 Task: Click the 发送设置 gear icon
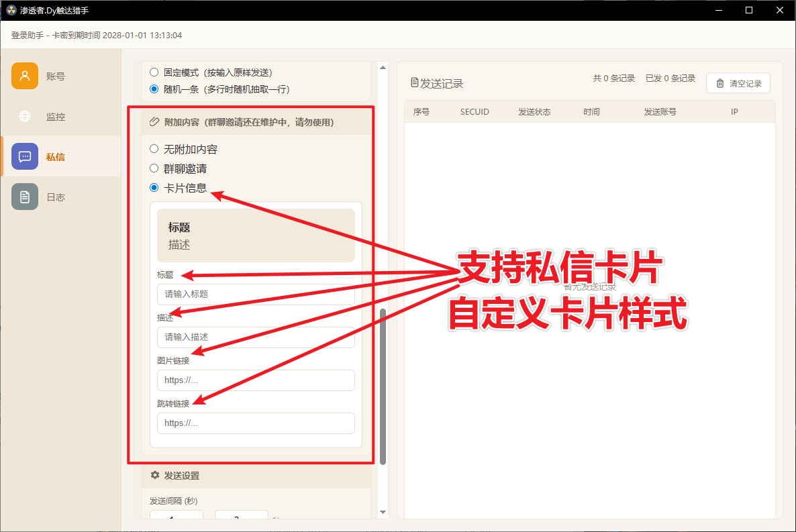click(155, 476)
